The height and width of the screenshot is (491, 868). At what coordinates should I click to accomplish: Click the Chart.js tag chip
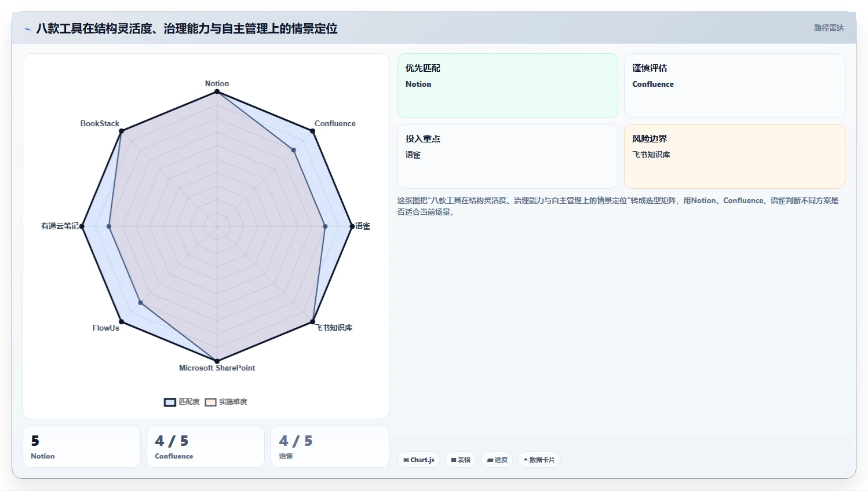click(419, 460)
